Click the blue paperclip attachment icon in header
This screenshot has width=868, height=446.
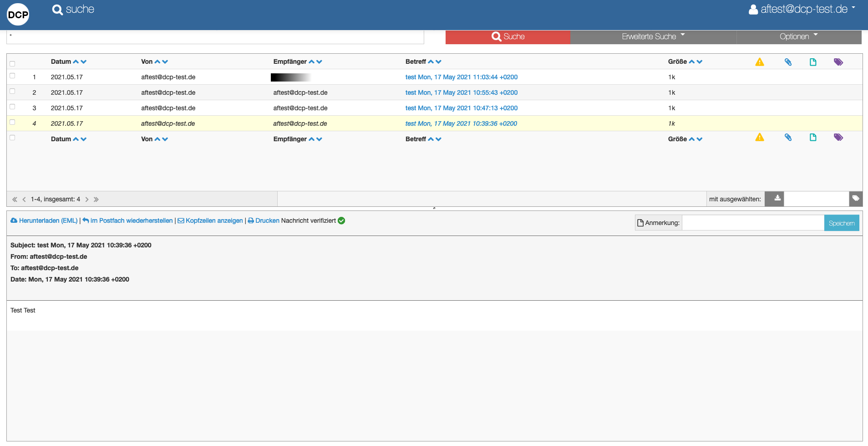(788, 62)
